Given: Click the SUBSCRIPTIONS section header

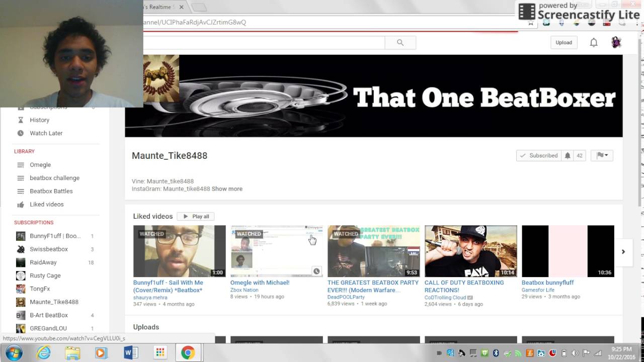Looking at the screenshot, I should tap(34, 222).
